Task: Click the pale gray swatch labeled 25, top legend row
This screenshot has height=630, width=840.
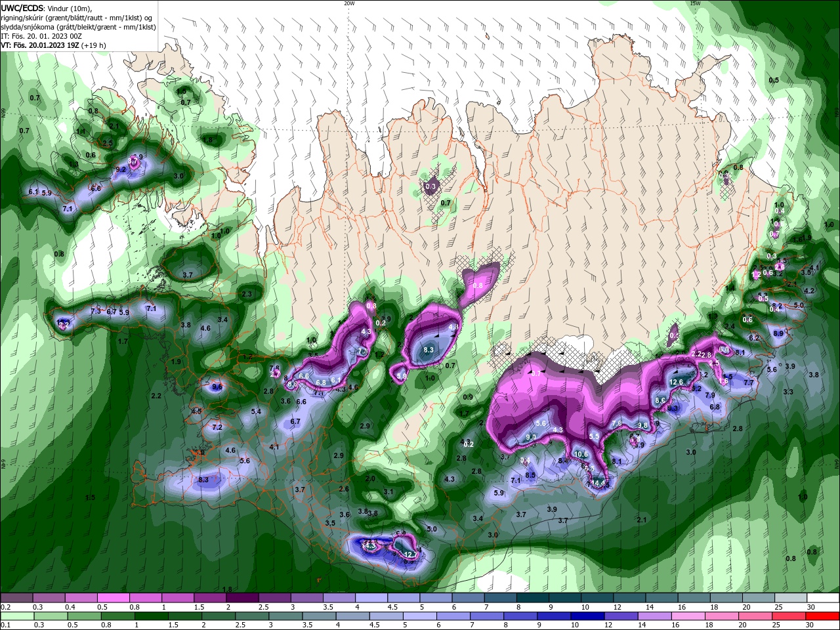Action: pyautogui.click(x=791, y=598)
